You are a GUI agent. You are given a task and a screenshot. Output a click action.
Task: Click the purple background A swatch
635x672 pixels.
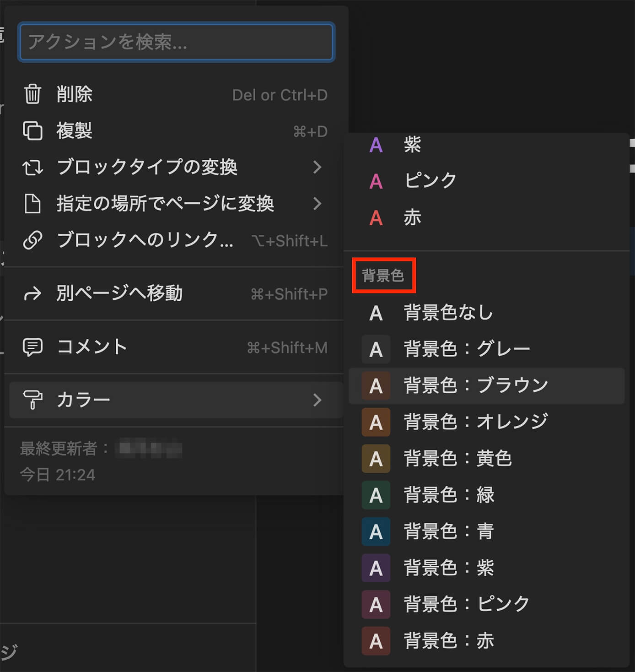click(x=376, y=568)
